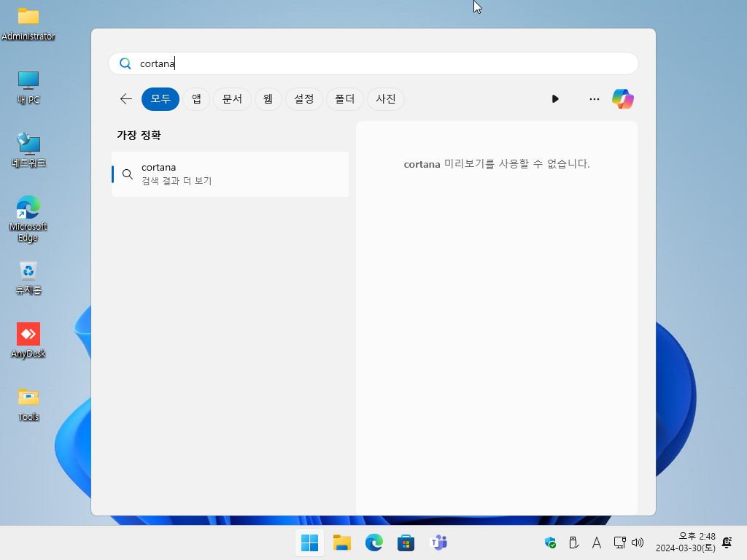This screenshot has width=747, height=560.
Task: Open Microsoft Store from the taskbar
Action: [x=406, y=542]
